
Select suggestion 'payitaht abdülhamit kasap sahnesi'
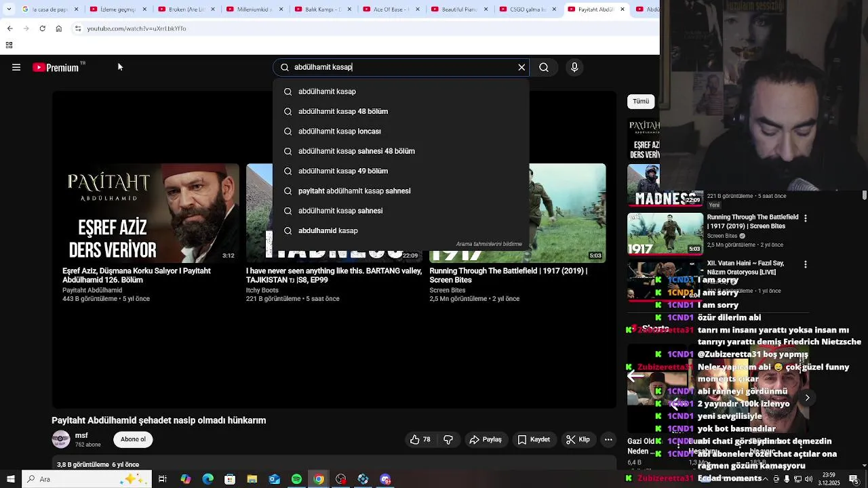tap(401, 191)
